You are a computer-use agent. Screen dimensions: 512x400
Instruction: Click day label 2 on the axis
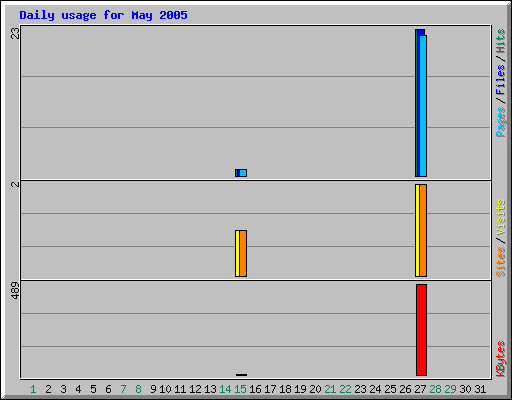(48, 389)
